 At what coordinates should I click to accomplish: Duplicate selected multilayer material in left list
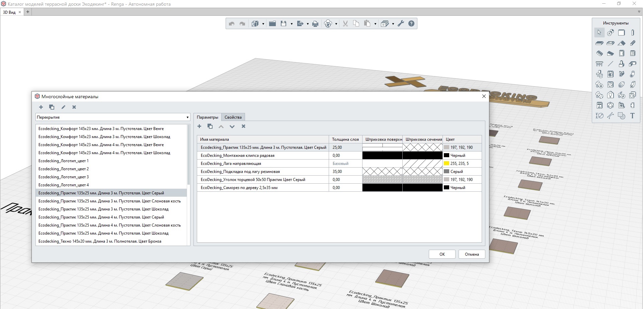click(52, 107)
